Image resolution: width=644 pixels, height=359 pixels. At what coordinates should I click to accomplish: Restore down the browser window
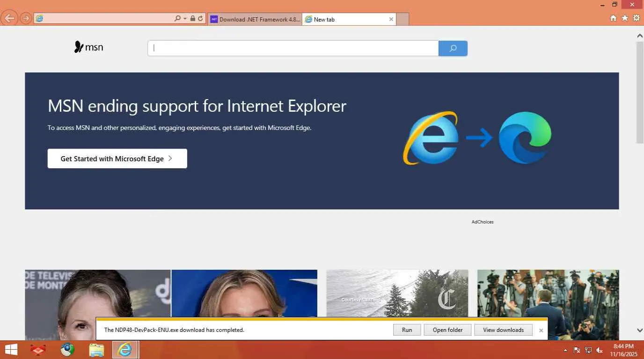(x=615, y=4)
